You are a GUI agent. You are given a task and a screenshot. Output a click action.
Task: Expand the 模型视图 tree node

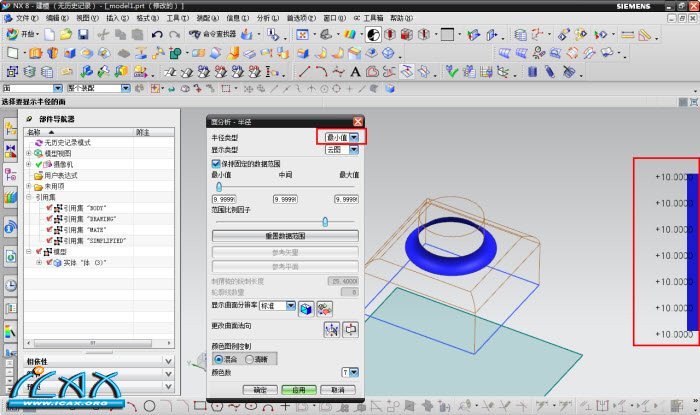29,153
